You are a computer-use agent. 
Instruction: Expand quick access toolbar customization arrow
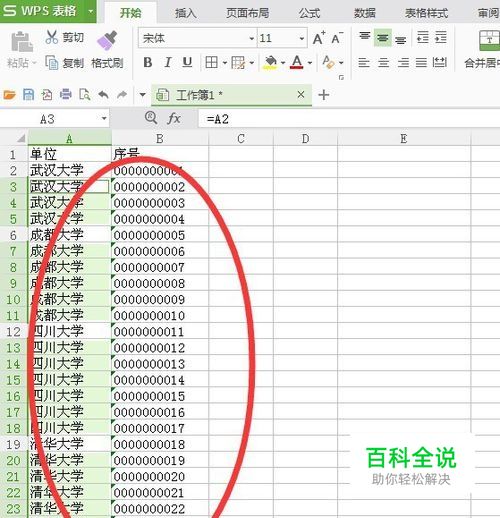click(142, 95)
